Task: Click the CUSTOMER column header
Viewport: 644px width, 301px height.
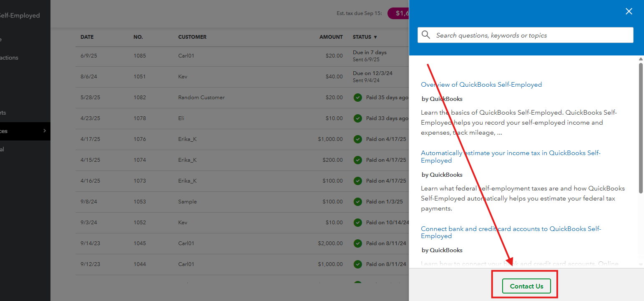Action: coord(192,37)
